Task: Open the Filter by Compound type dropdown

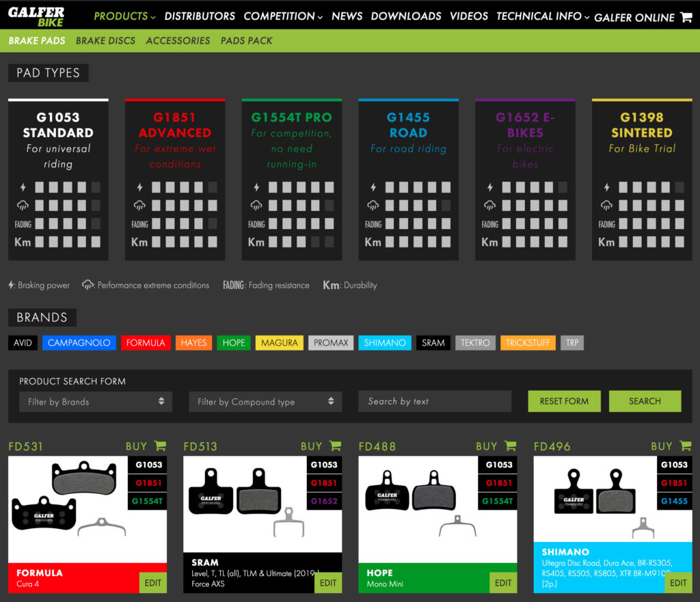Action: click(x=265, y=402)
